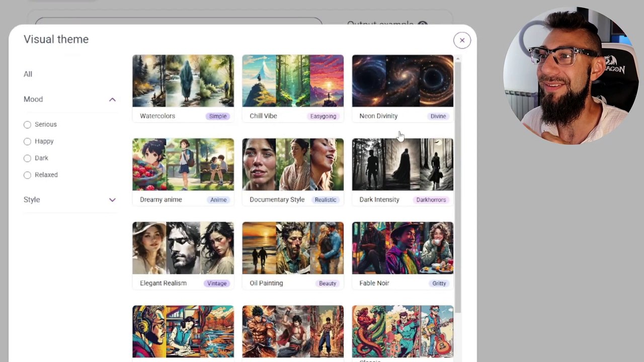Screen dimensions: 644x362
Task: Click the Beauty tag on Oil Painting
Action: (328, 283)
